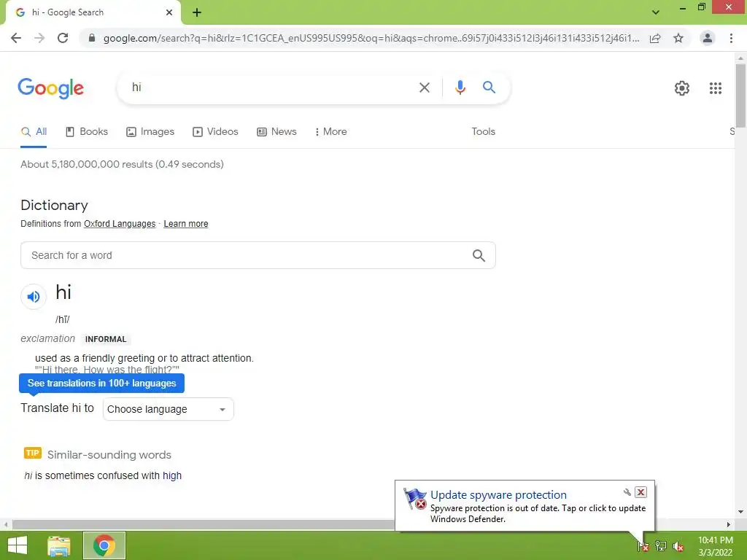Open the Chrome three-dot menu
747x560 pixels.
pyautogui.click(x=731, y=38)
